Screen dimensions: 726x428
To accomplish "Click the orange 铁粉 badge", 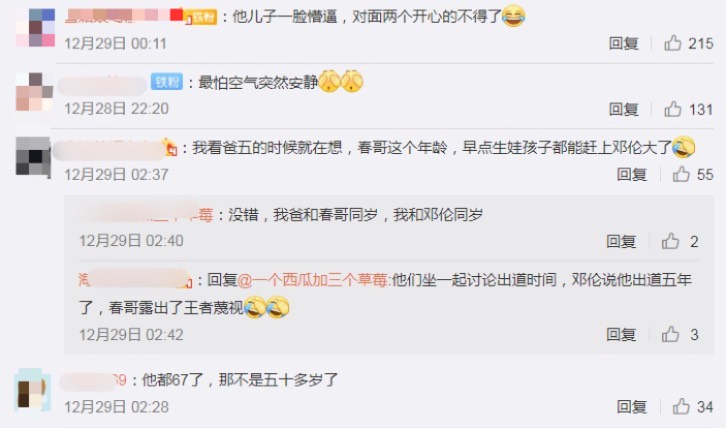I will (x=201, y=18).
